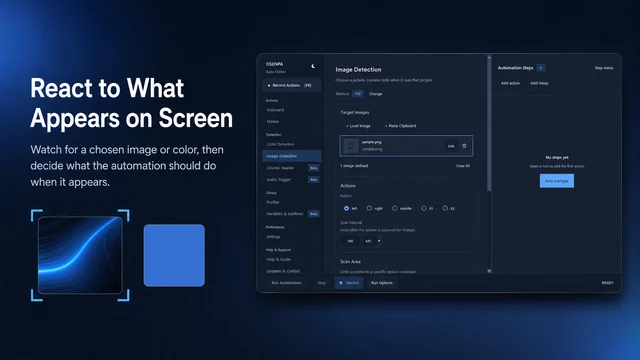Screen dimensions: 640x360
Task: Edit the sample.png target image
Action: pos(451,146)
